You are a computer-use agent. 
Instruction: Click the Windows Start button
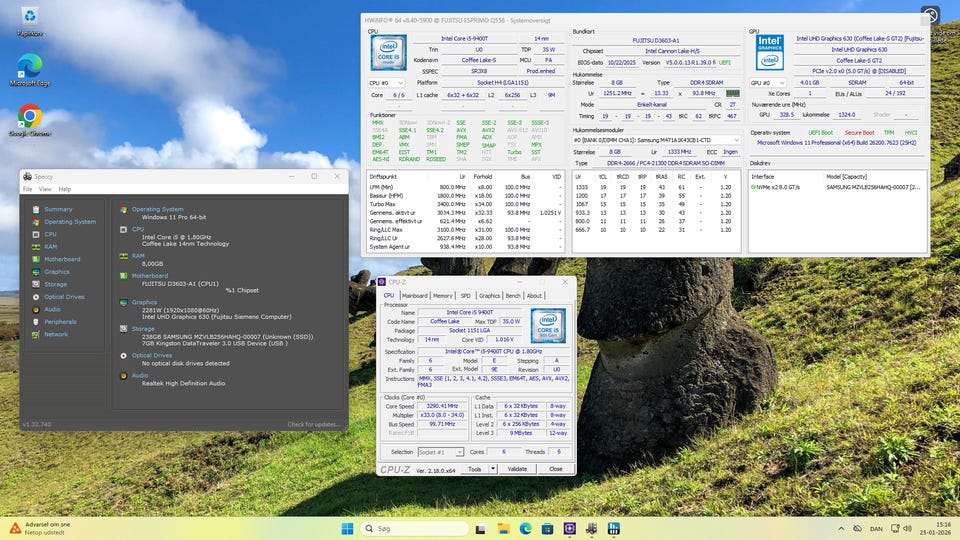tap(347, 528)
